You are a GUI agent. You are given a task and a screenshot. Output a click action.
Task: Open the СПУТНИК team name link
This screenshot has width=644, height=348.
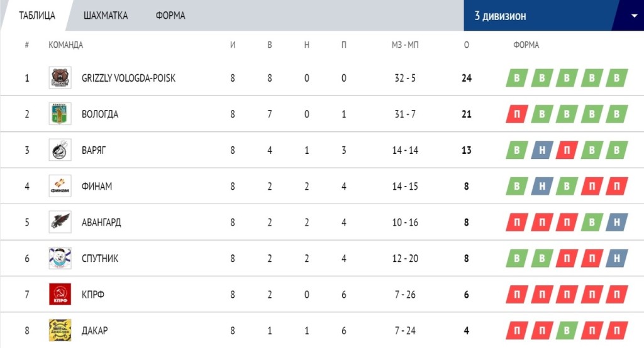pos(100,259)
